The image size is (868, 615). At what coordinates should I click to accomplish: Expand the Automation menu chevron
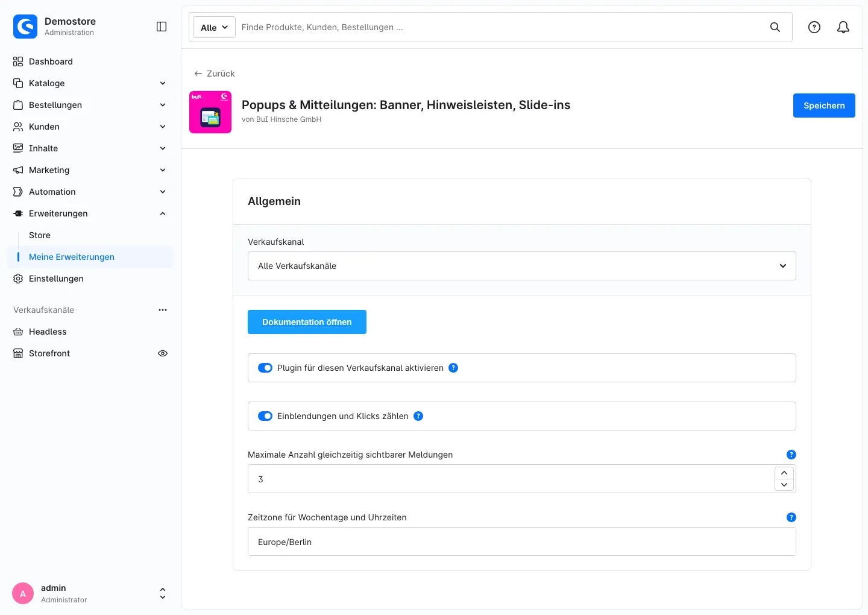(x=163, y=192)
